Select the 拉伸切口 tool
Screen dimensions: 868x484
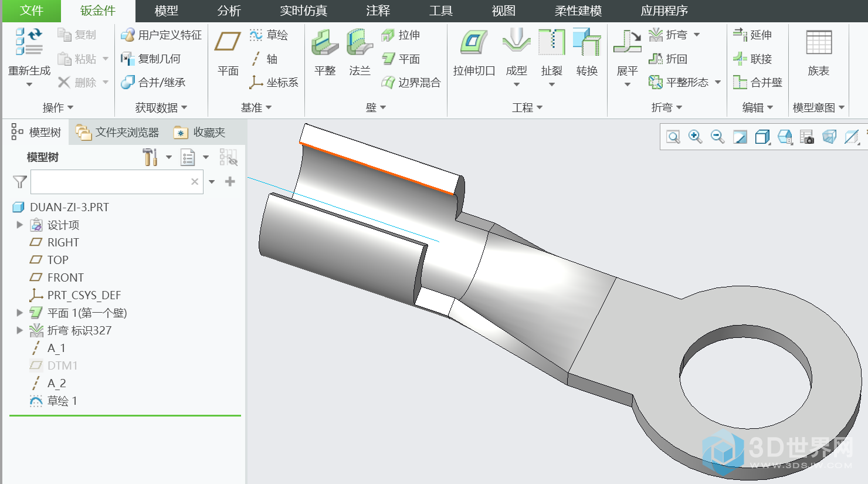pos(474,54)
